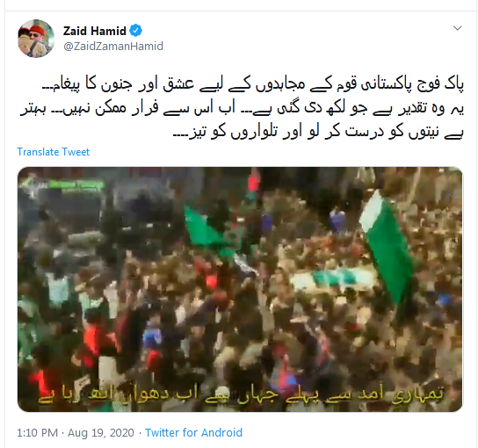Viewport: 478px width, 448px height.
Task: Click the white-green banner in the crowd
Action: click(332, 279)
